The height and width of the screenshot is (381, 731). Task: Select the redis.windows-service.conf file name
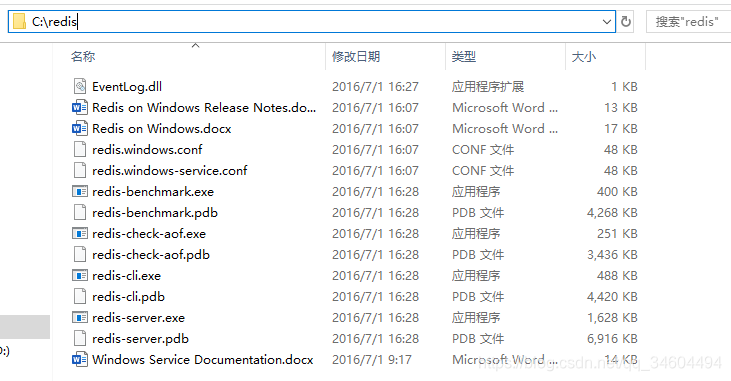[x=170, y=171]
